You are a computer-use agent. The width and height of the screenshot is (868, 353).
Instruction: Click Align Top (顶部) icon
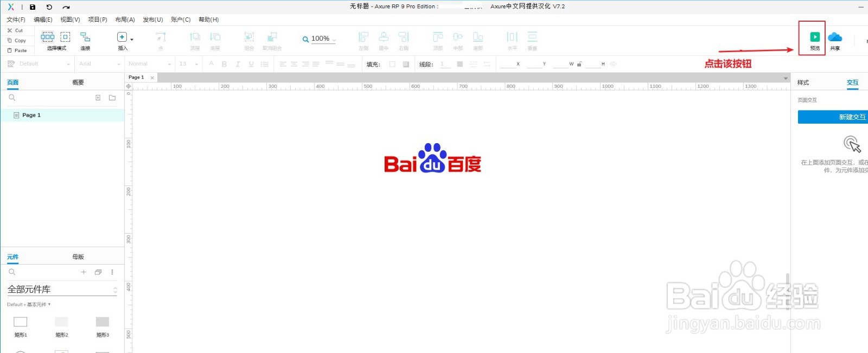(x=438, y=37)
